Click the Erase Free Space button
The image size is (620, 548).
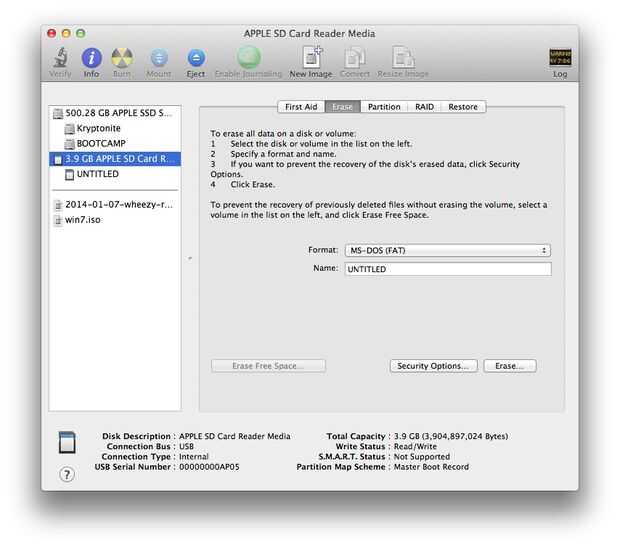pyautogui.click(x=268, y=366)
